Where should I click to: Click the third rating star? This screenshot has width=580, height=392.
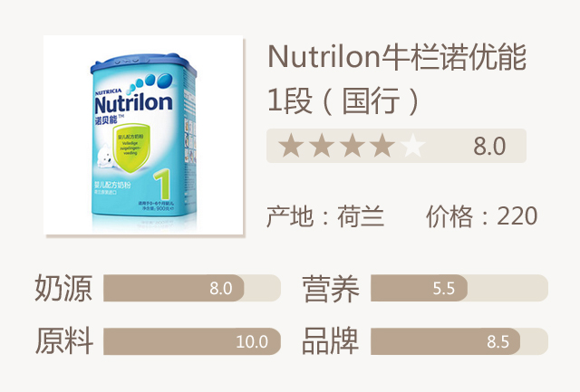(353, 145)
